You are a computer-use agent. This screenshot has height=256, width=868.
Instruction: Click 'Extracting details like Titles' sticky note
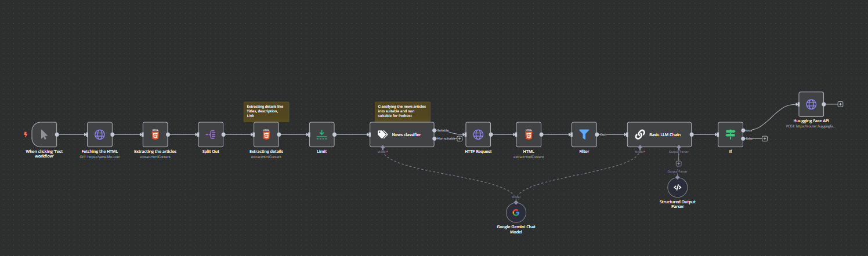[x=266, y=112]
